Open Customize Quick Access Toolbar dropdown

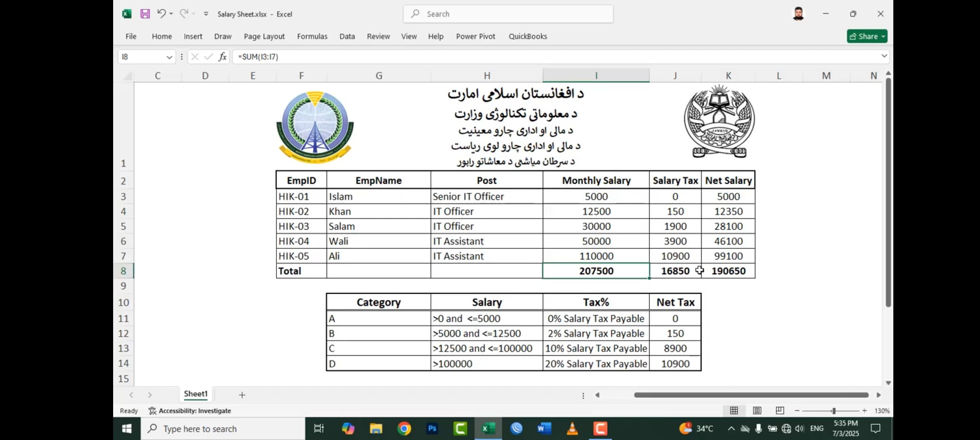coord(206,14)
